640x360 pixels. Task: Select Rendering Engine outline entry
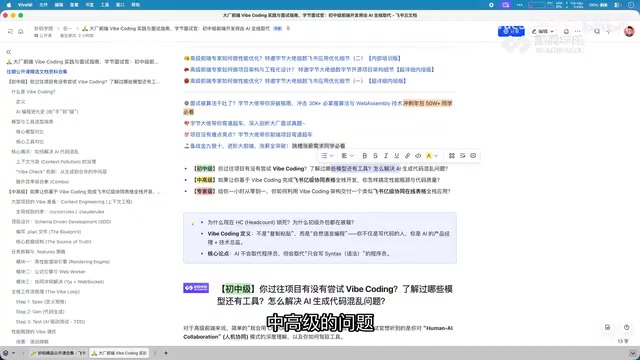pos(63,262)
